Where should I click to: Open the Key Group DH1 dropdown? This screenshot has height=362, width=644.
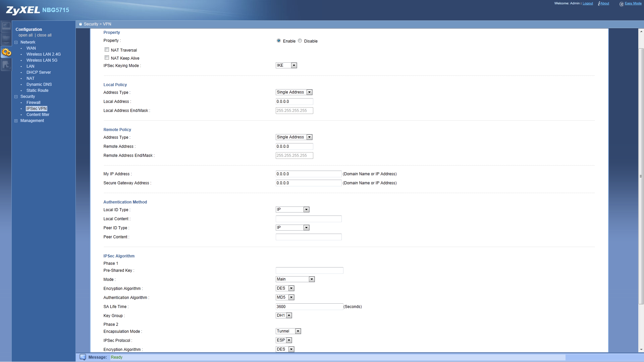[x=284, y=315]
